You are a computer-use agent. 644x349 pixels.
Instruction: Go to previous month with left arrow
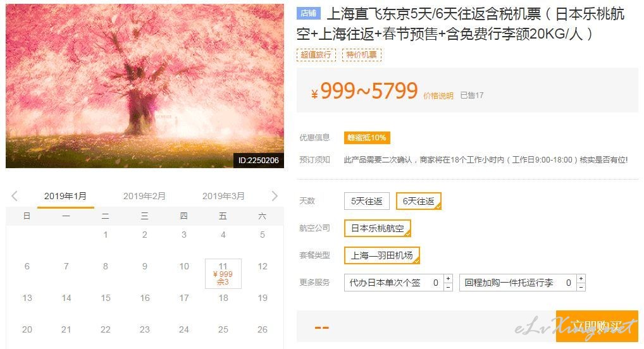click(15, 196)
